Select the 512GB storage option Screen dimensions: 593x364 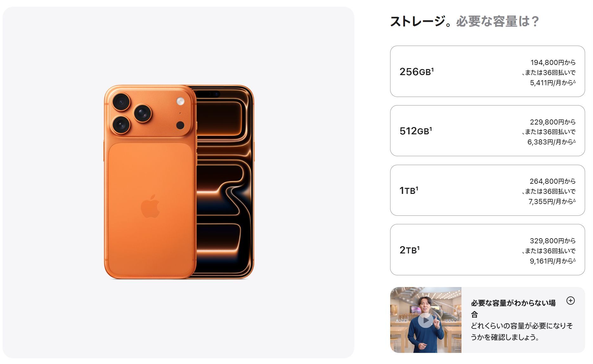[487, 131]
